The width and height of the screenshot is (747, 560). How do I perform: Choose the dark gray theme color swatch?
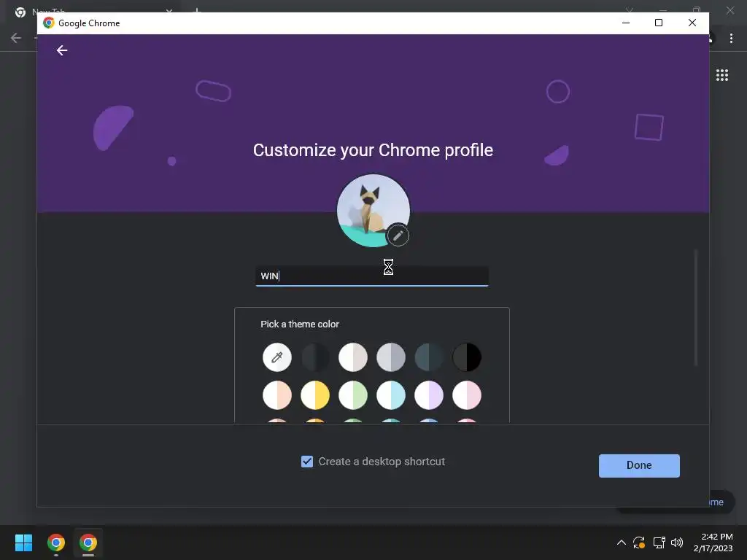[x=315, y=357]
